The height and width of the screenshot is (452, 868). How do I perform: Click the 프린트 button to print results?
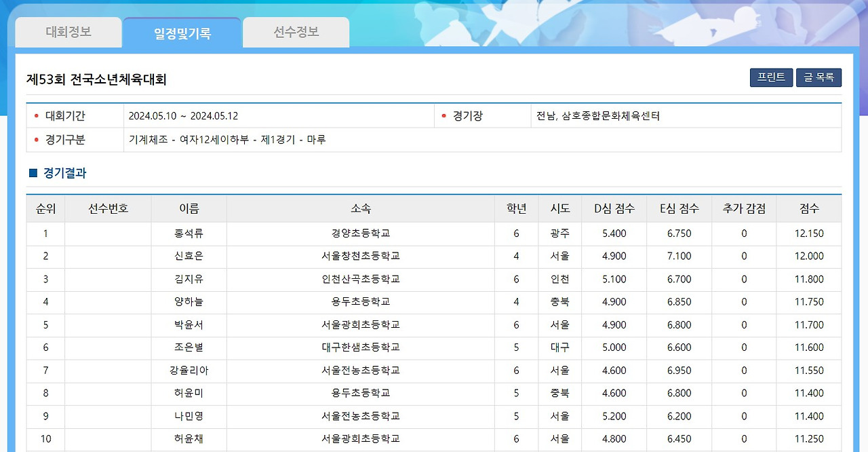point(771,77)
